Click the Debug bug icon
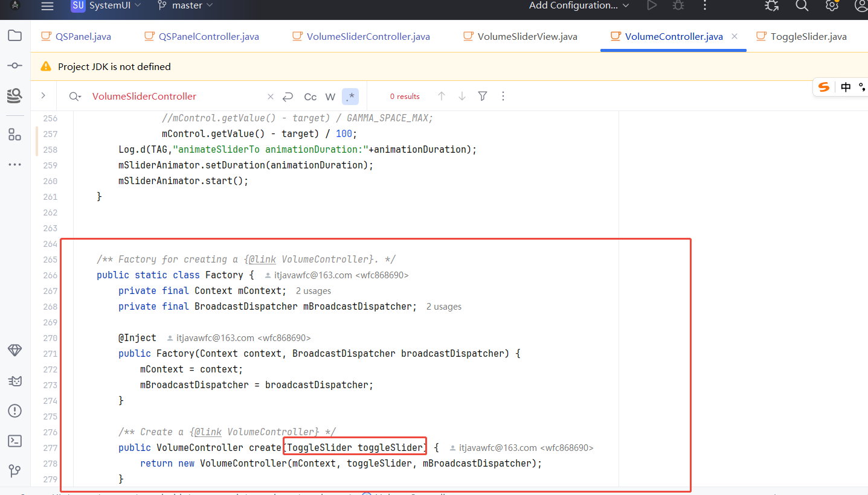The width and height of the screenshot is (868, 495). (x=678, y=5)
